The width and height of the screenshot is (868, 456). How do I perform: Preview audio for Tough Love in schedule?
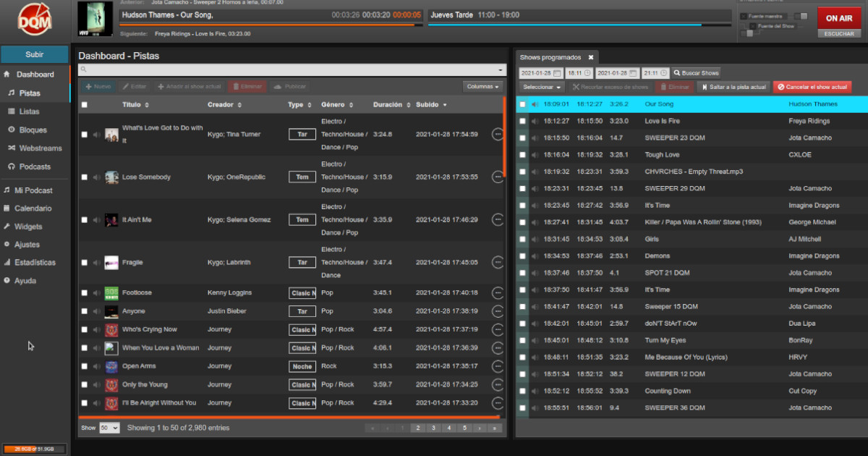pos(535,155)
